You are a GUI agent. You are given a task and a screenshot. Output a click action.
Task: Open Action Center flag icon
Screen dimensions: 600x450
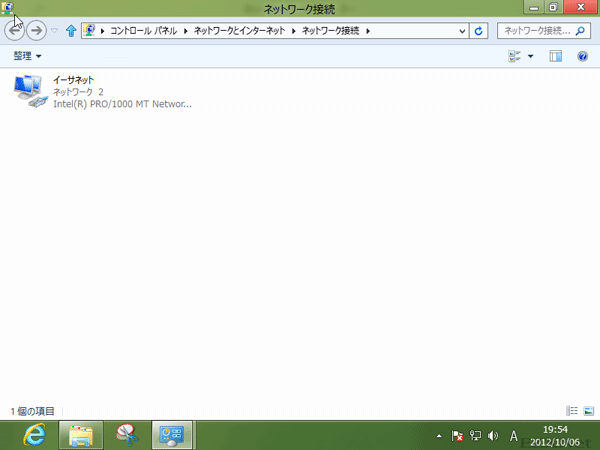pos(457,435)
